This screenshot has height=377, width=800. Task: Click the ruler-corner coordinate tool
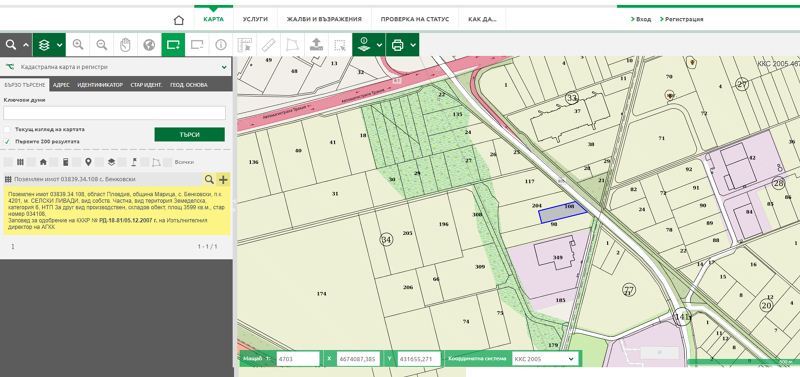[245, 45]
